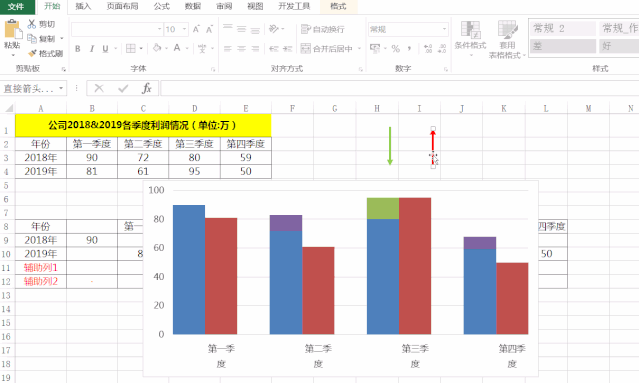Viewport: 639px width, 383px height.
Task: Open the font size dropdown showing 10
Action: [x=185, y=29]
